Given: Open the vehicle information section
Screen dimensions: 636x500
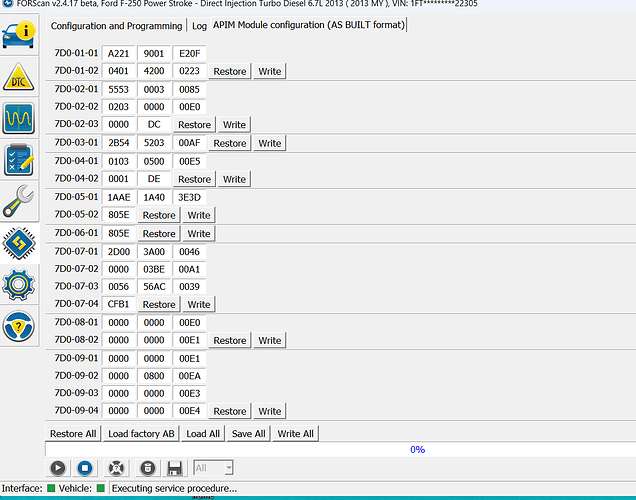Looking at the screenshot, I should (x=19, y=35).
